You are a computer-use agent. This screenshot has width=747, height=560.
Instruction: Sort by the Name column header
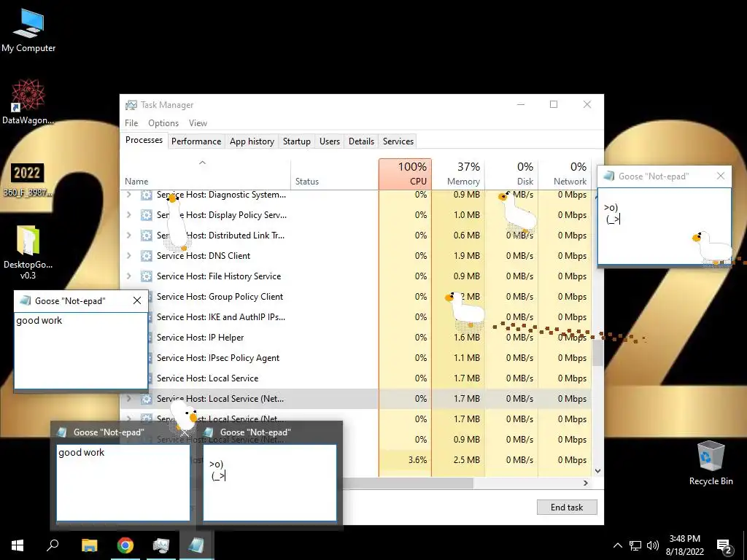[205, 174]
